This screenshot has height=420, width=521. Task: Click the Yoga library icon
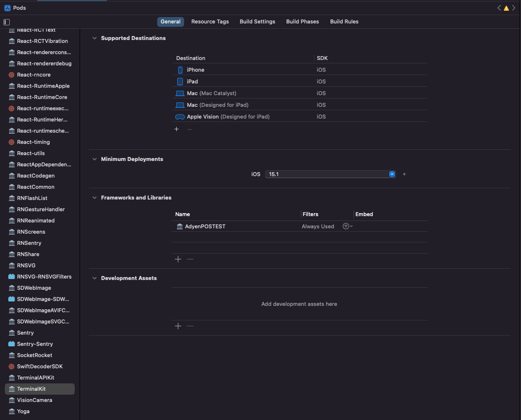11,411
